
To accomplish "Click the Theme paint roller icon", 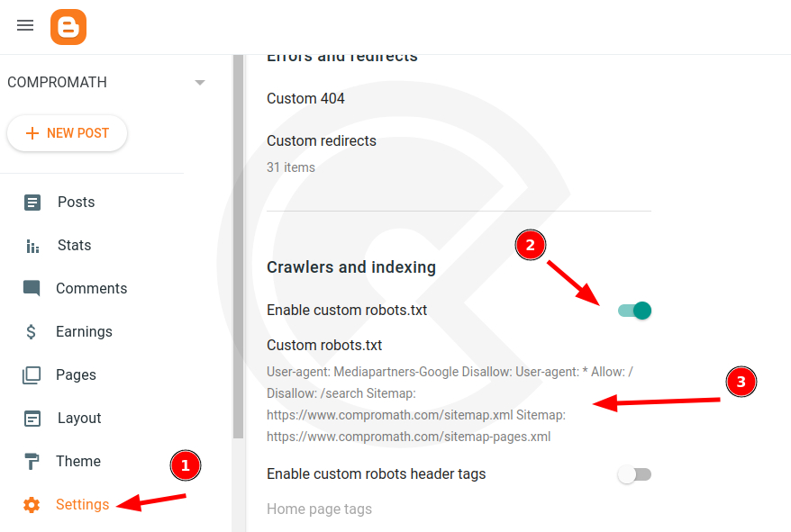I will (32, 462).
